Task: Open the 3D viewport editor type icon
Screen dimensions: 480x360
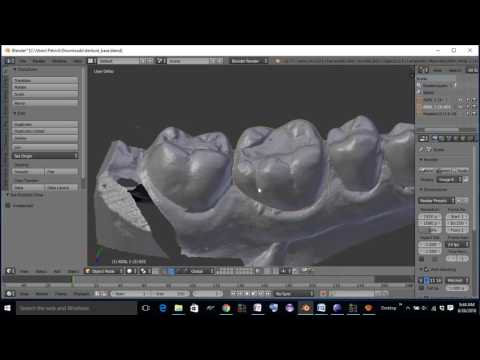Action: click(11, 271)
